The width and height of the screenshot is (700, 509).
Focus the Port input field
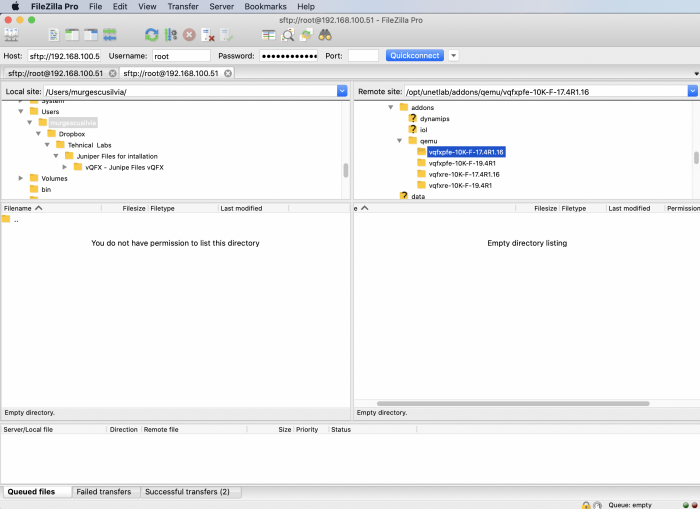click(x=363, y=56)
